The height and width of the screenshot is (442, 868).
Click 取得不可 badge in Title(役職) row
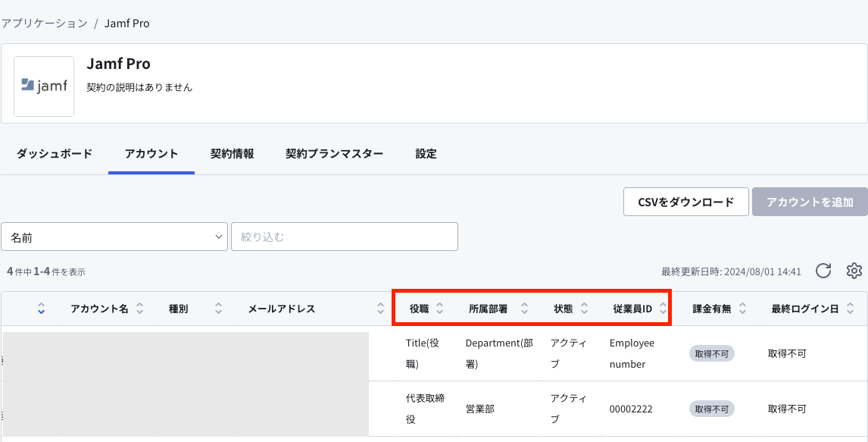[712, 353]
